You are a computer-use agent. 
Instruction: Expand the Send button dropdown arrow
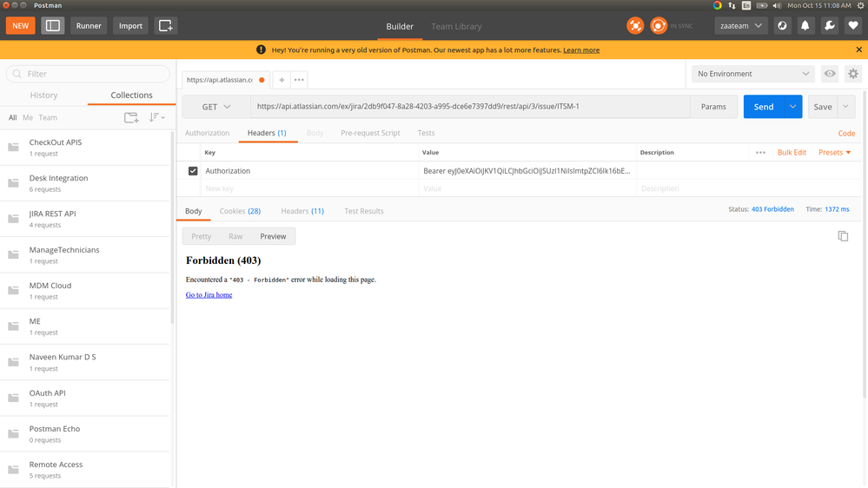click(x=792, y=107)
